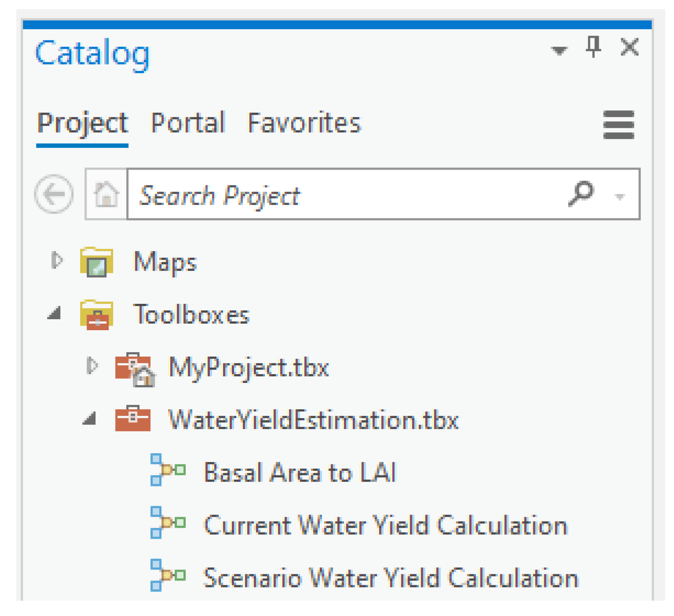674x616 pixels.
Task: Click the MyProject.tbx toolbox icon
Action: [x=134, y=368]
